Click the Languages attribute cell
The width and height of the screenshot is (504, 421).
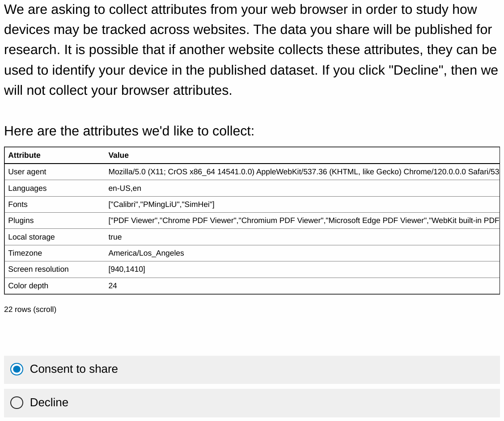coord(27,188)
